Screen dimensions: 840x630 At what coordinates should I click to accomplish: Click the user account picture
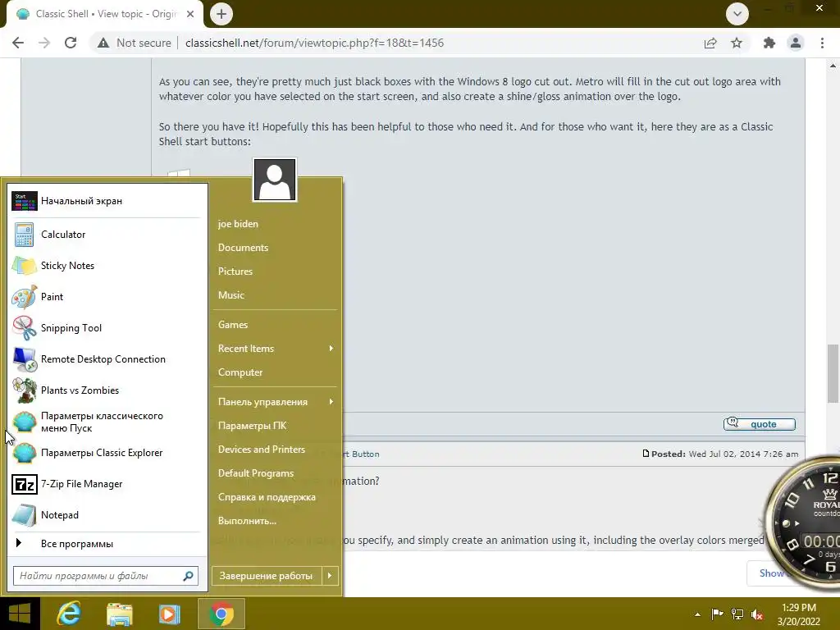274,180
